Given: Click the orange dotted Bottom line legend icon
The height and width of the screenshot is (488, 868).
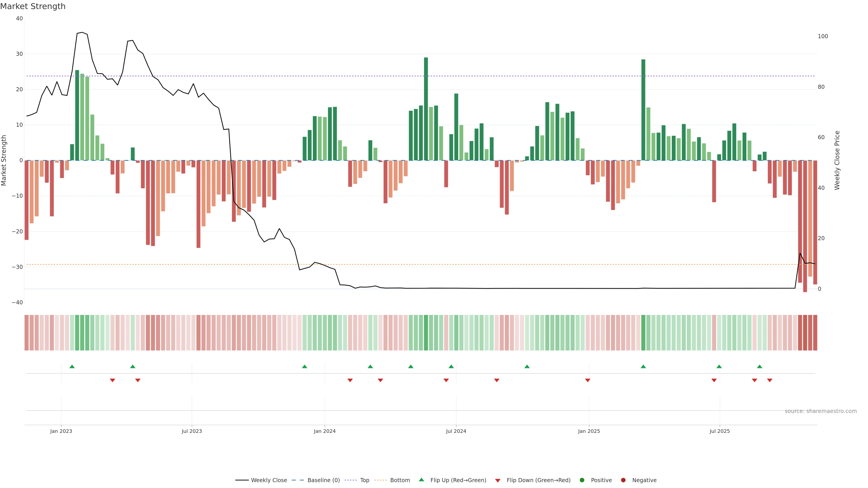Looking at the screenshot, I should pyautogui.click(x=380, y=480).
